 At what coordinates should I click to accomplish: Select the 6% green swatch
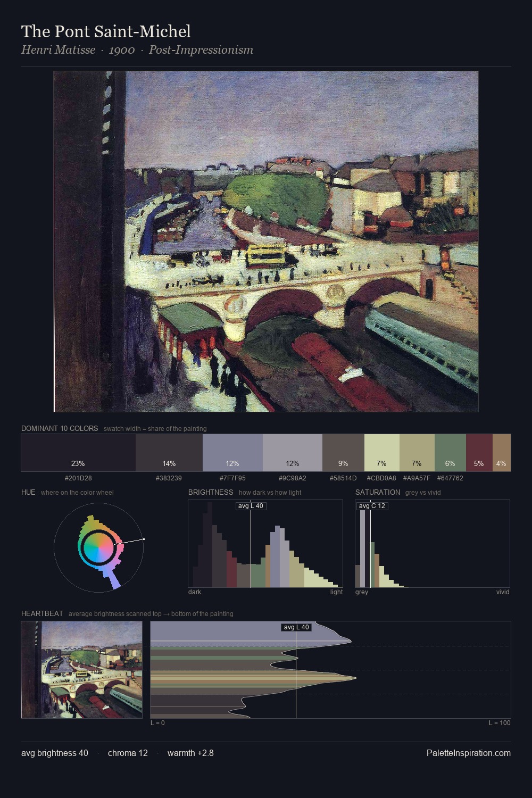pos(450,453)
